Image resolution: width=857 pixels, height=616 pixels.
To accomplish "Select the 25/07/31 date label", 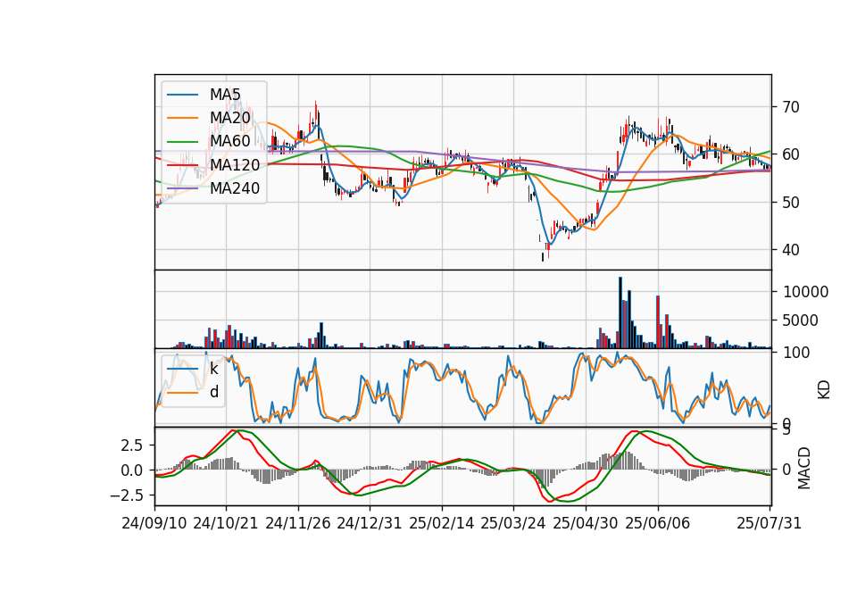I will point(769,523).
